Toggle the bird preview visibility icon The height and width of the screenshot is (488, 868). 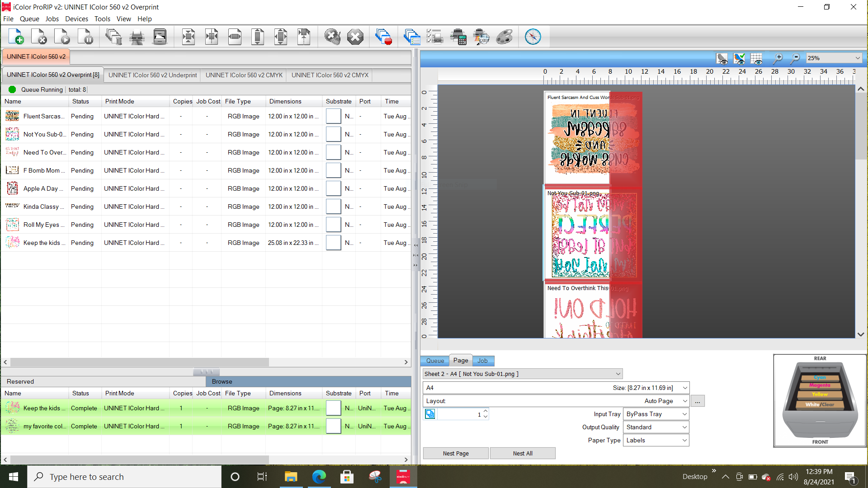click(x=722, y=59)
